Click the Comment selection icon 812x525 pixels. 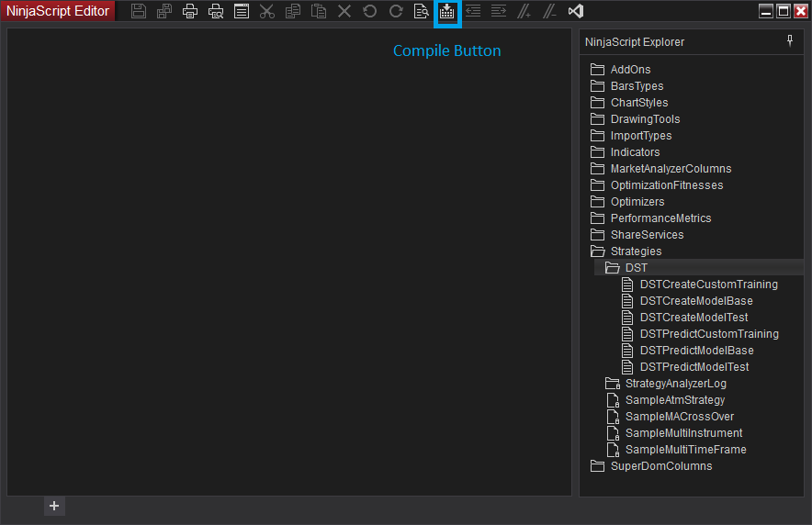click(x=524, y=11)
